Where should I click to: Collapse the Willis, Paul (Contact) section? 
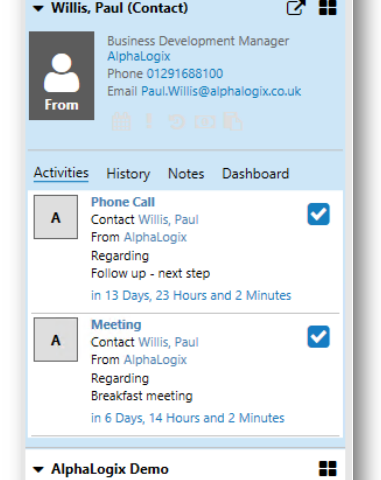38,9
